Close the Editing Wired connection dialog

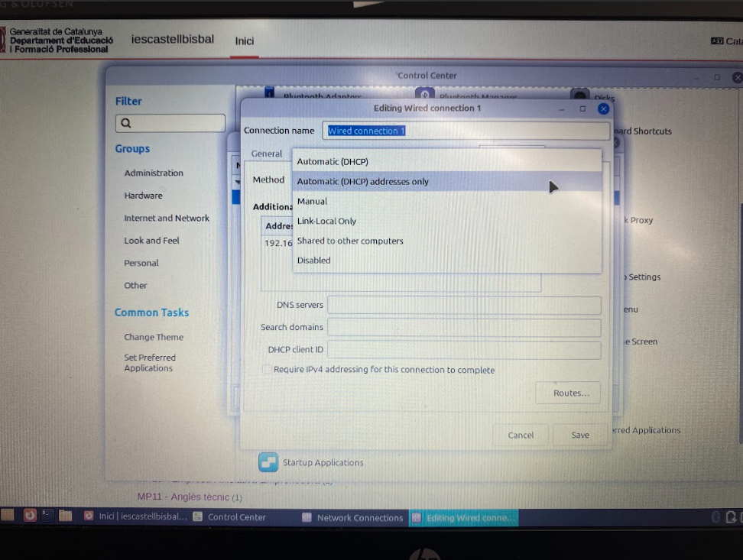(603, 108)
